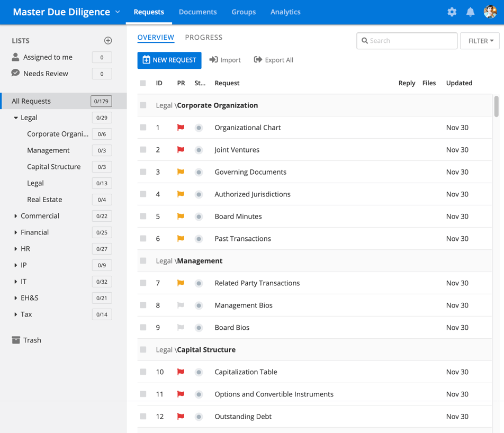Click the status circle for Past Transactions

tap(199, 239)
